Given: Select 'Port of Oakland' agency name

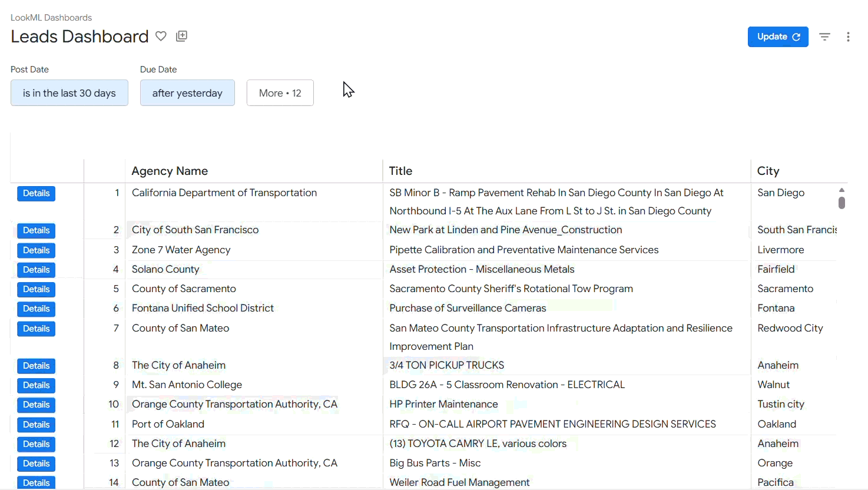Looking at the screenshot, I should coord(168,424).
